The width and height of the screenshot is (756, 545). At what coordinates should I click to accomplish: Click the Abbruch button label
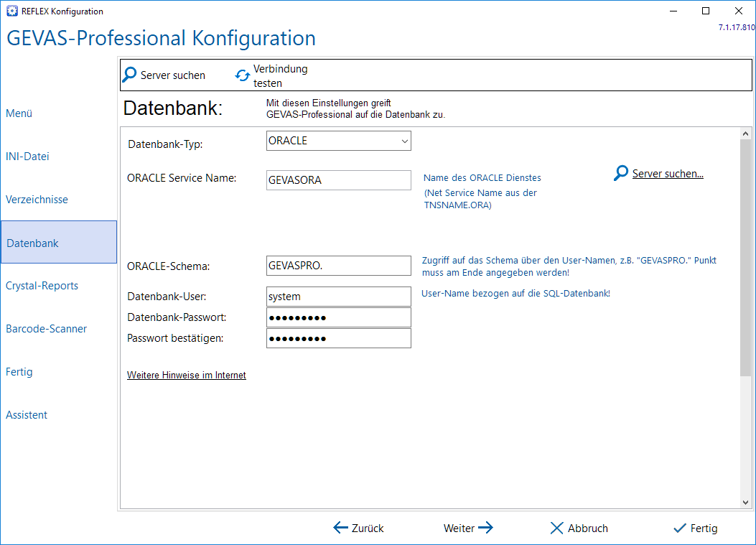tap(588, 528)
